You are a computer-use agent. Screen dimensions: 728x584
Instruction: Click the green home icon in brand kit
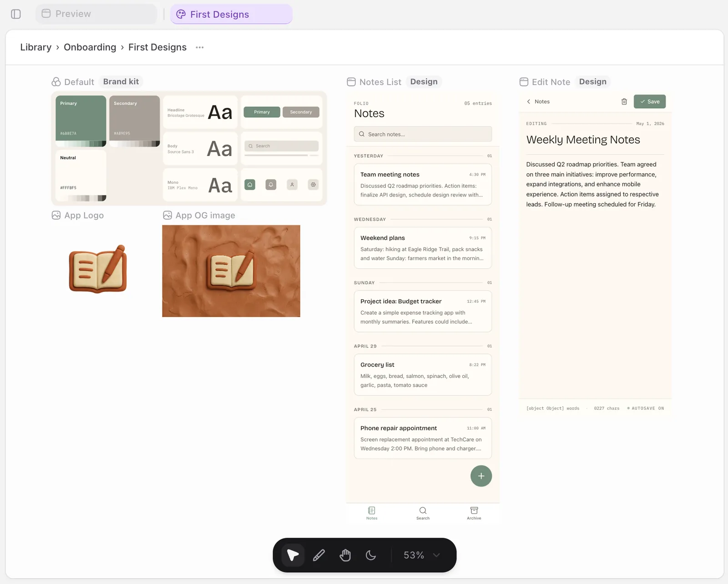point(250,185)
